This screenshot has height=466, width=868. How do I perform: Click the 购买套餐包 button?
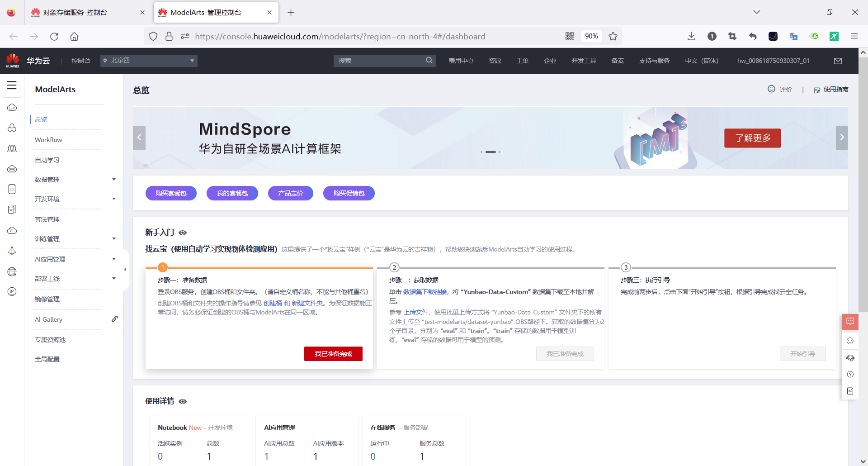(x=171, y=193)
